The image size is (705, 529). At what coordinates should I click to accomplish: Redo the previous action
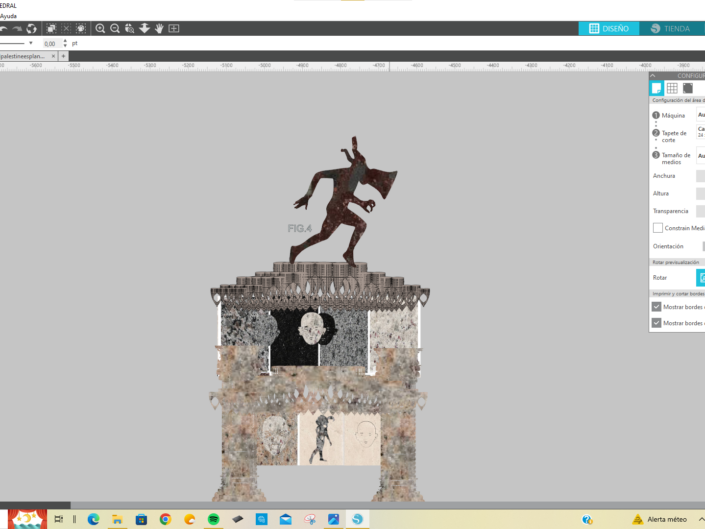17,29
